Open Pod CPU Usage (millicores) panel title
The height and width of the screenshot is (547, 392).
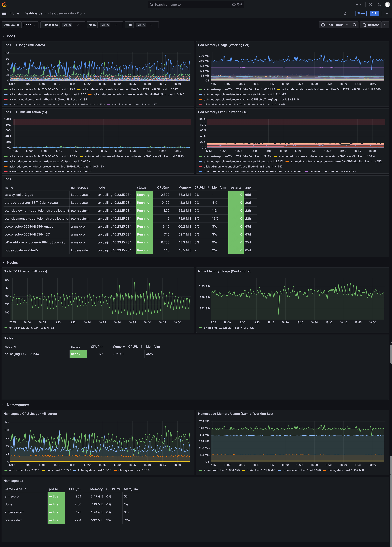(x=24, y=45)
